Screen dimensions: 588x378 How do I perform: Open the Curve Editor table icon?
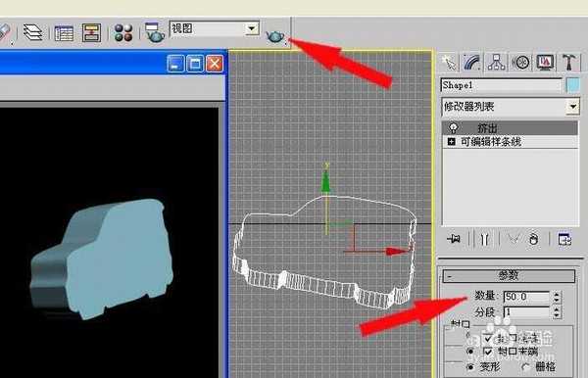click(64, 33)
